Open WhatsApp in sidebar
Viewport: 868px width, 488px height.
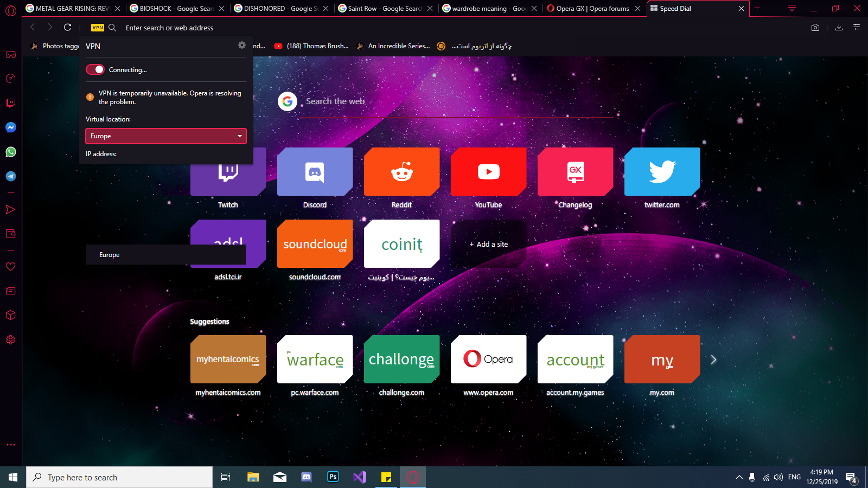pos(11,152)
